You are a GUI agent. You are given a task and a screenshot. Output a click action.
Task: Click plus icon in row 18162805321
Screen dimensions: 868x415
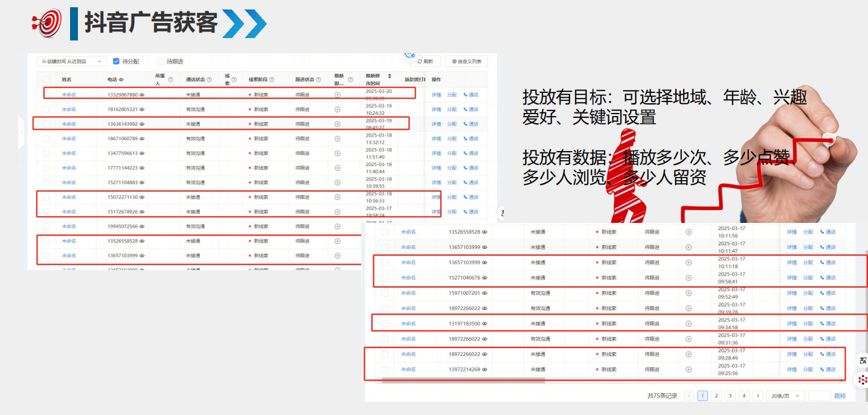[x=337, y=109]
